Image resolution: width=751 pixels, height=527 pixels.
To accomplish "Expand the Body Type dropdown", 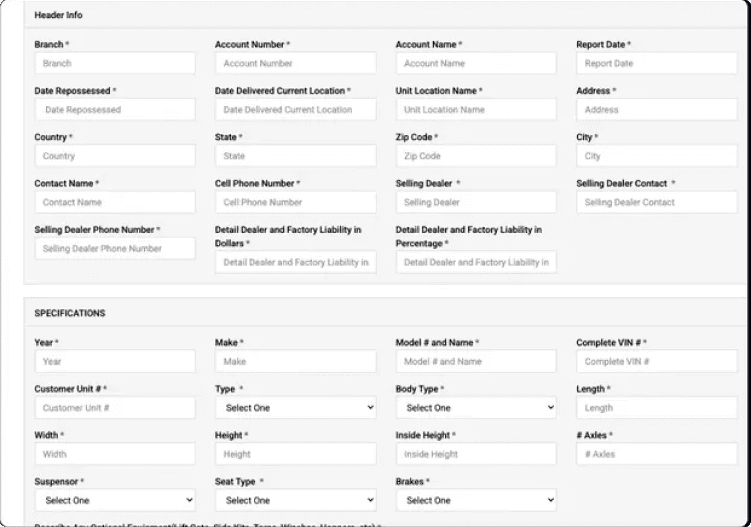I will click(x=476, y=408).
